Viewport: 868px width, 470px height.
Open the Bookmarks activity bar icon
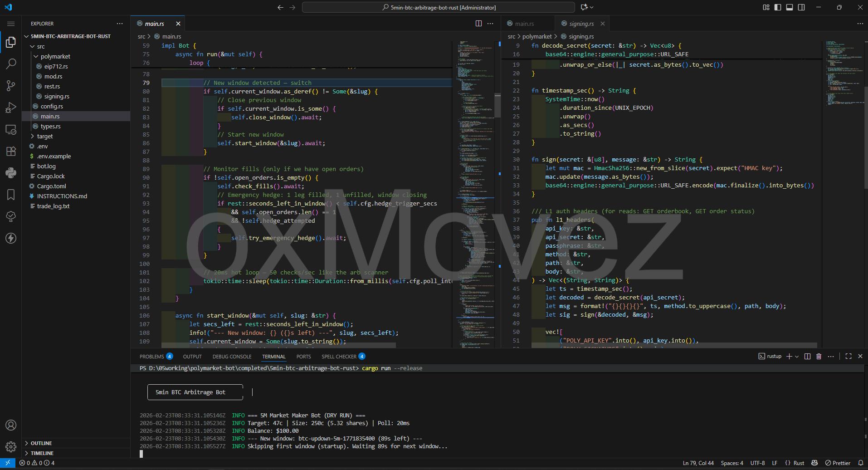point(11,195)
